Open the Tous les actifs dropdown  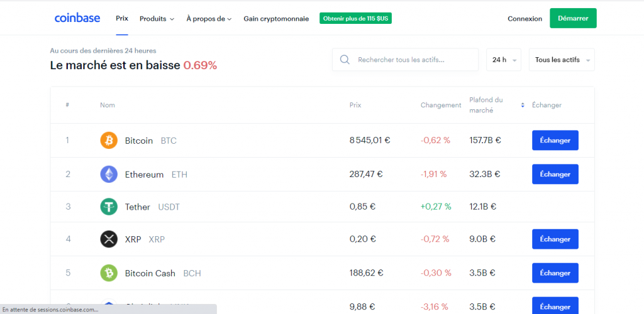coord(562,60)
